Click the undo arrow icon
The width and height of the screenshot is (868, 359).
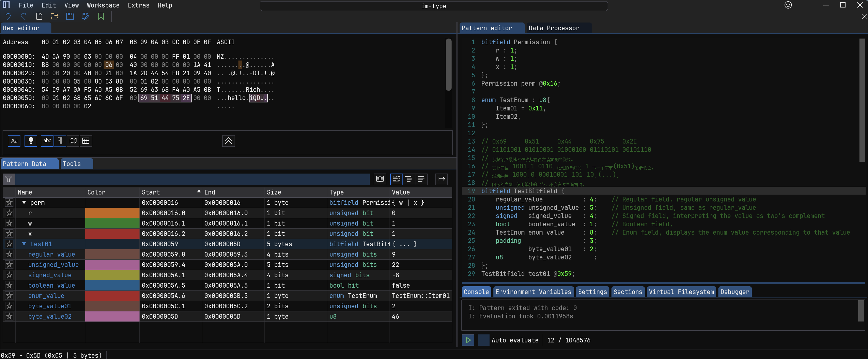coord(8,16)
